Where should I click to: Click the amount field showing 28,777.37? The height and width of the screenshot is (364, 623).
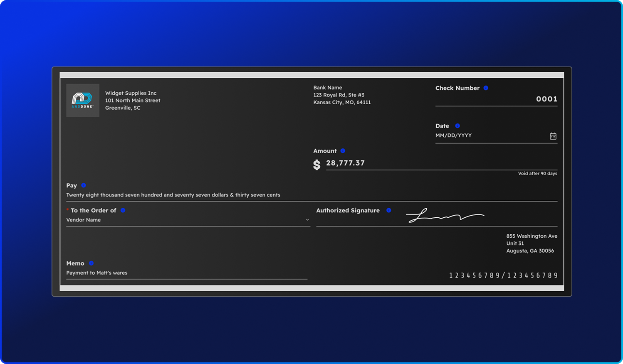[345, 163]
